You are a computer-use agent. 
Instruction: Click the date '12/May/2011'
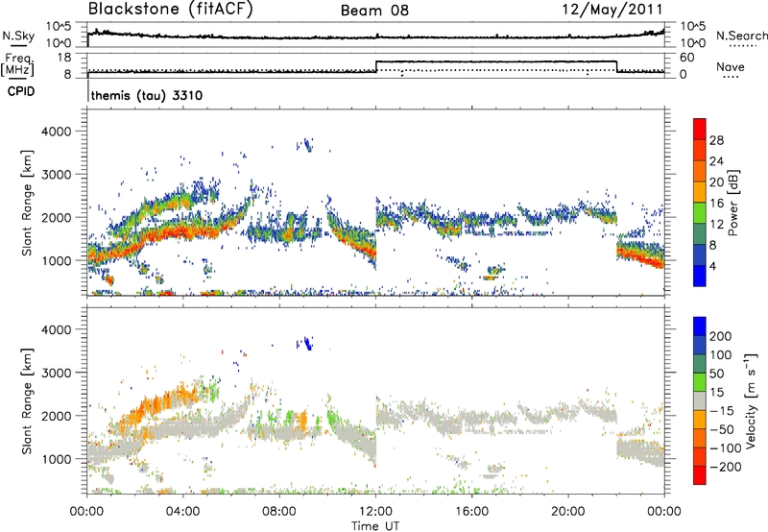(x=612, y=10)
